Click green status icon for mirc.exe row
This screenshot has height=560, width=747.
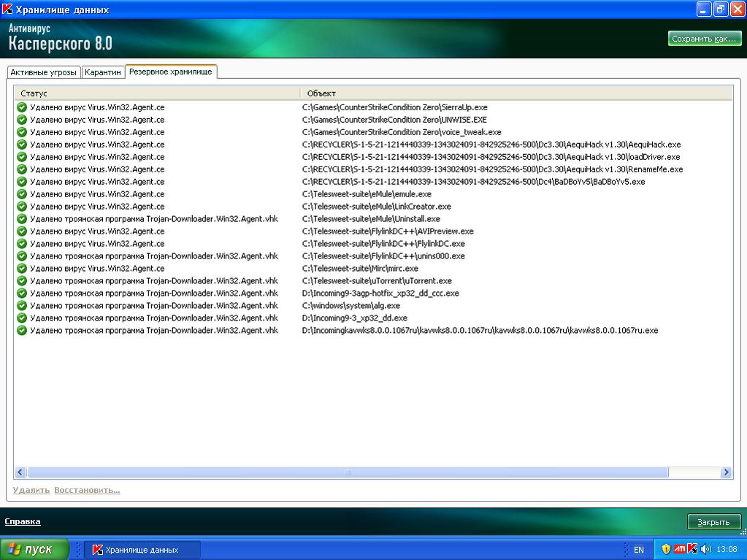(x=22, y=269)
